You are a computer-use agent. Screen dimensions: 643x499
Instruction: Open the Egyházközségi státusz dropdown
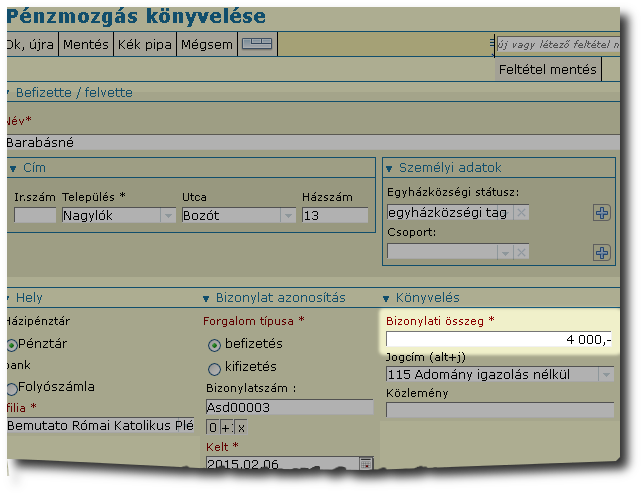[x=506, y=212]
